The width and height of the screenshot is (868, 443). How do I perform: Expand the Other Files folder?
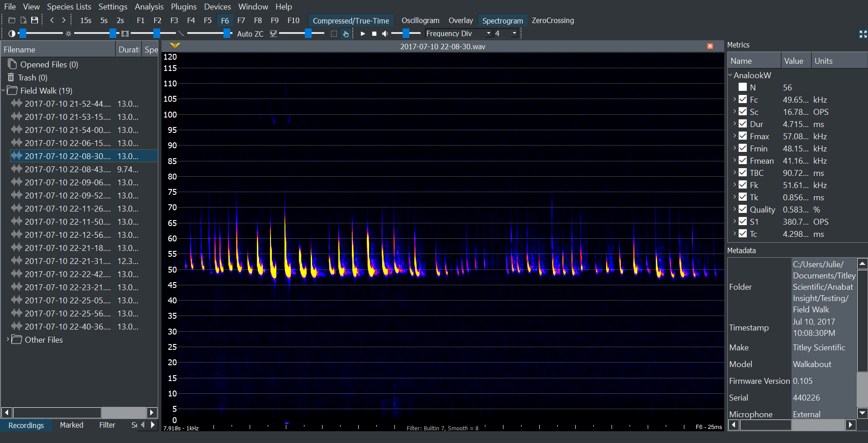coord(8,339)
